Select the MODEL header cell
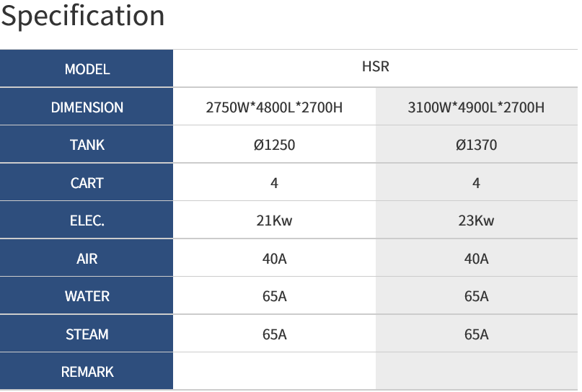 (x=87, y=68)
